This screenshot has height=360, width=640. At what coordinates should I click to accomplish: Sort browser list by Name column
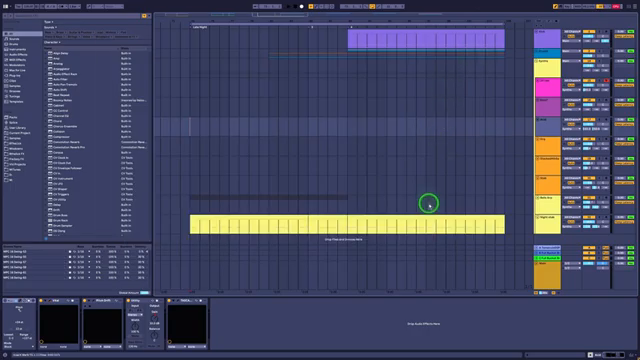pyautogui.click(x=81, y=48)
